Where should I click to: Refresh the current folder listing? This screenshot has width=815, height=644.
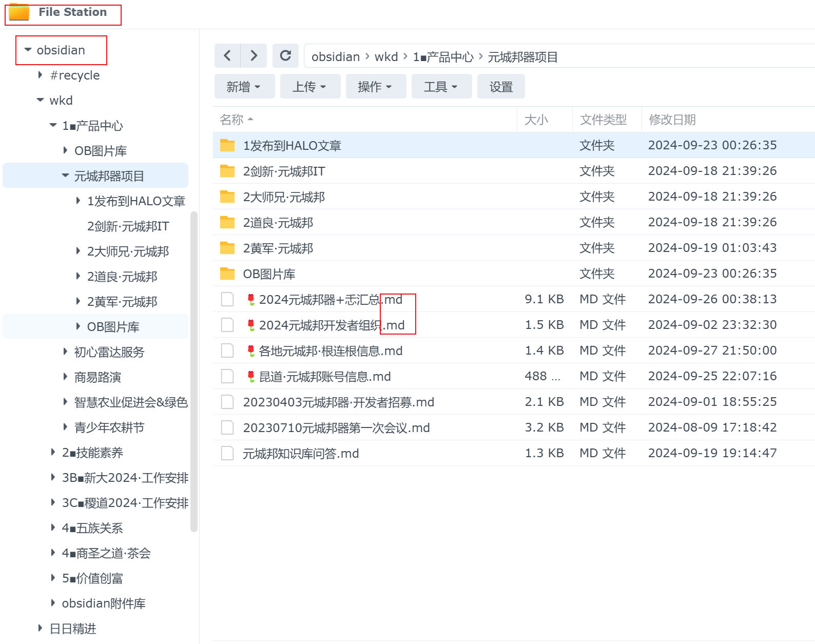tap(285, 55)
